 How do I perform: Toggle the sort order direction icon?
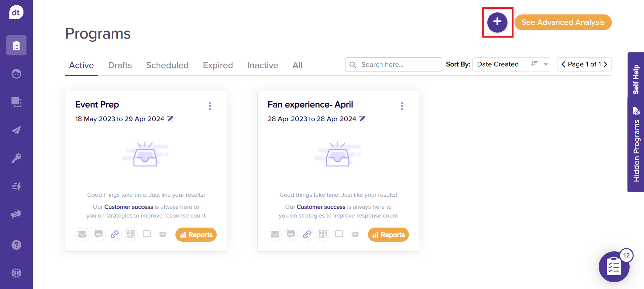(535, 64)
